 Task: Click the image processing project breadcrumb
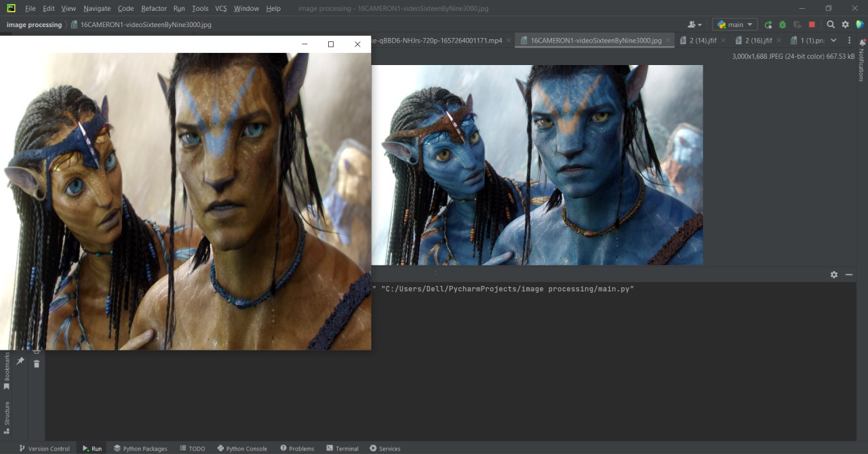click(x=34, y=24)
